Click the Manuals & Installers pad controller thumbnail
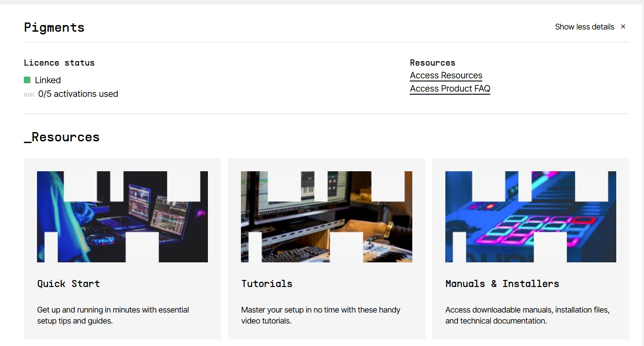Image resolution: width=644 pixels, height=346 pixels. click(x=530, y=217)
